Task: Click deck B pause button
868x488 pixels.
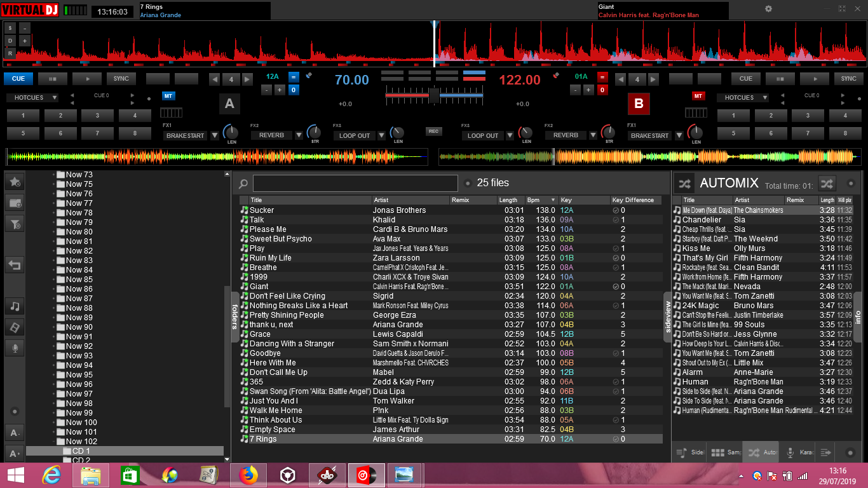Action: [x=780, y=79]
